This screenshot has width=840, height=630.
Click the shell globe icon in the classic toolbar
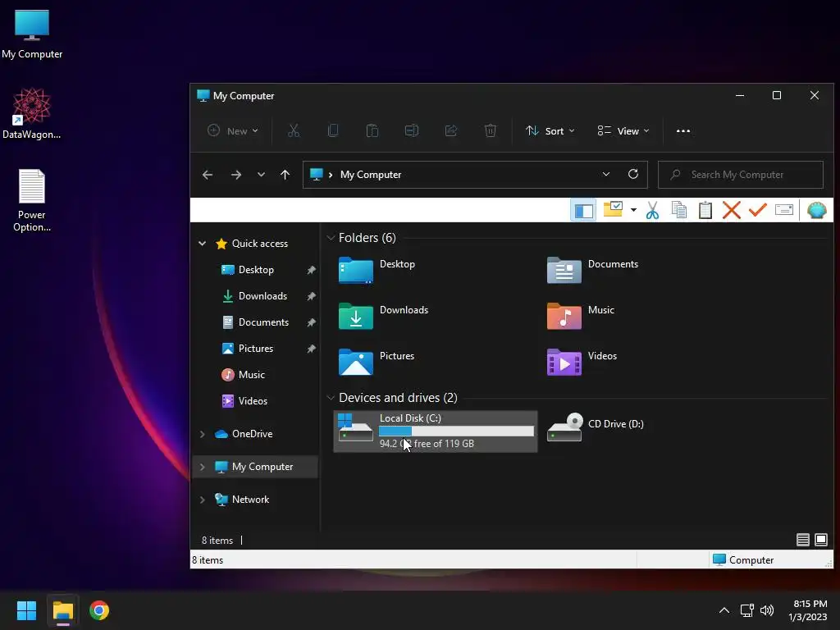click(816, 211)
